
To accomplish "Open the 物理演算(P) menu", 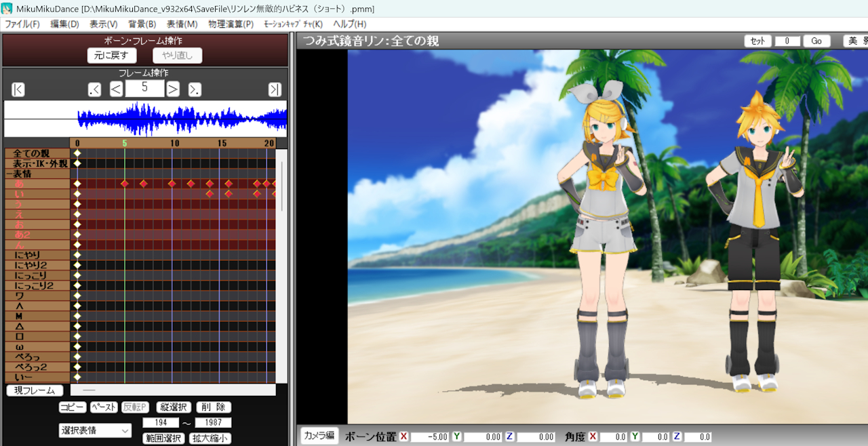I will (231, 24).
